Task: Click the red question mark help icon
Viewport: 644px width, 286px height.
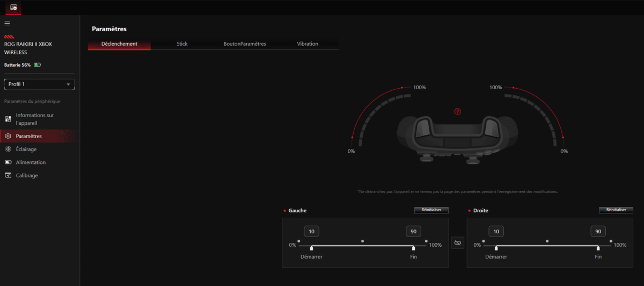Action: (458, 111)
